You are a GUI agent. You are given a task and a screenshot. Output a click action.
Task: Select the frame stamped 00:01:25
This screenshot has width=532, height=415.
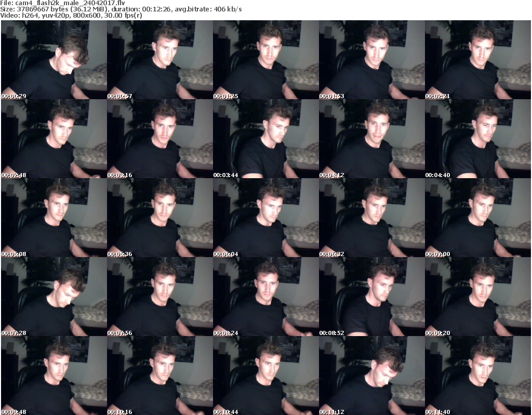265,60
